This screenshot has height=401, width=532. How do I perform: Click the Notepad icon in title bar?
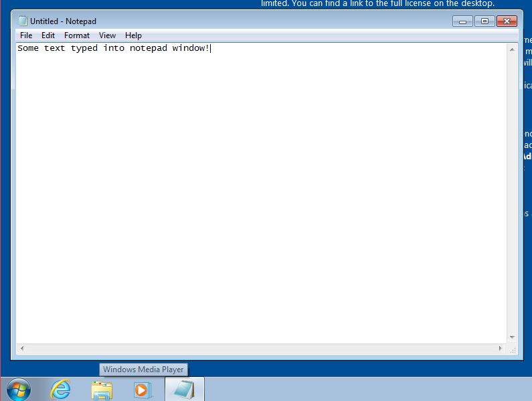point(22,21)
